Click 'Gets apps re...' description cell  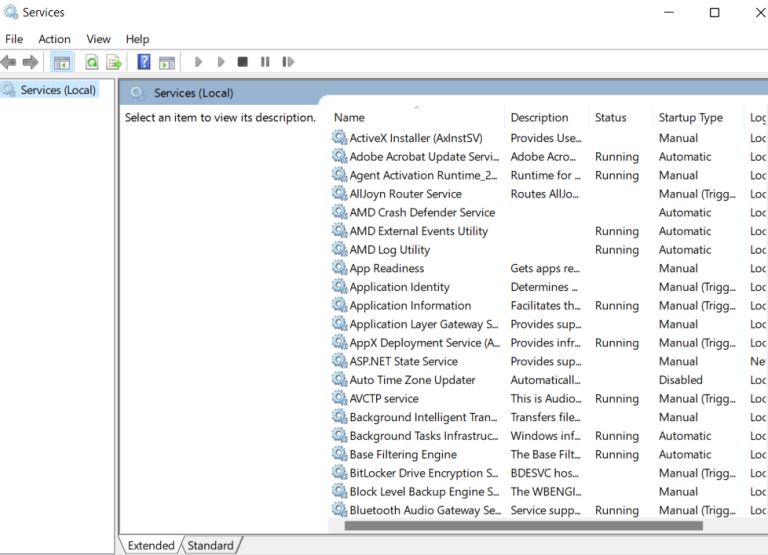tap(545, 268)
